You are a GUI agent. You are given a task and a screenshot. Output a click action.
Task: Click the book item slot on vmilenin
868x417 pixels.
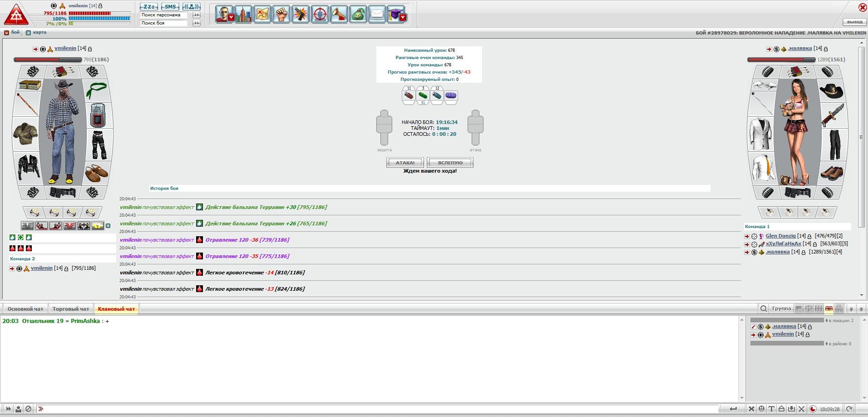pos(30,85)
